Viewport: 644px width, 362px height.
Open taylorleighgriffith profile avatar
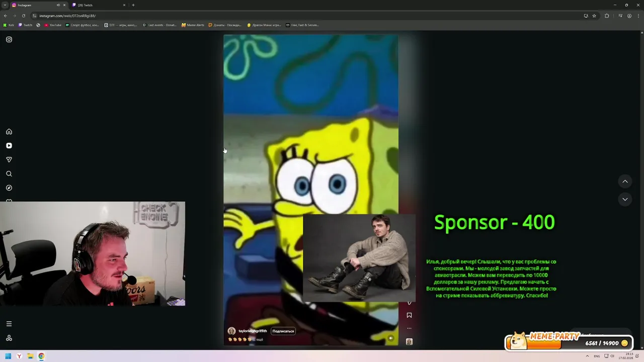click(x=231, y=331)
